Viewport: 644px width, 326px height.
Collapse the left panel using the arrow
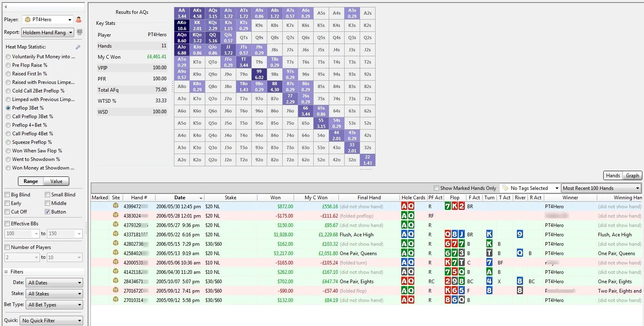point(6,7)
